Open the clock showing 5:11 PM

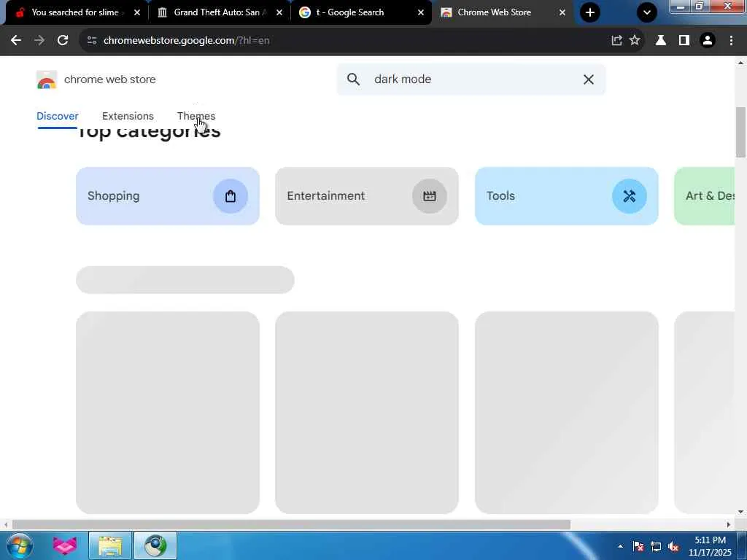click(710, 546)
